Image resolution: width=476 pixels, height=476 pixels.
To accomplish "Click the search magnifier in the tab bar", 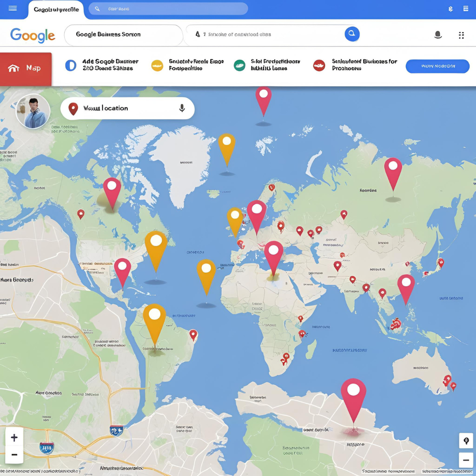I will 97,9.
